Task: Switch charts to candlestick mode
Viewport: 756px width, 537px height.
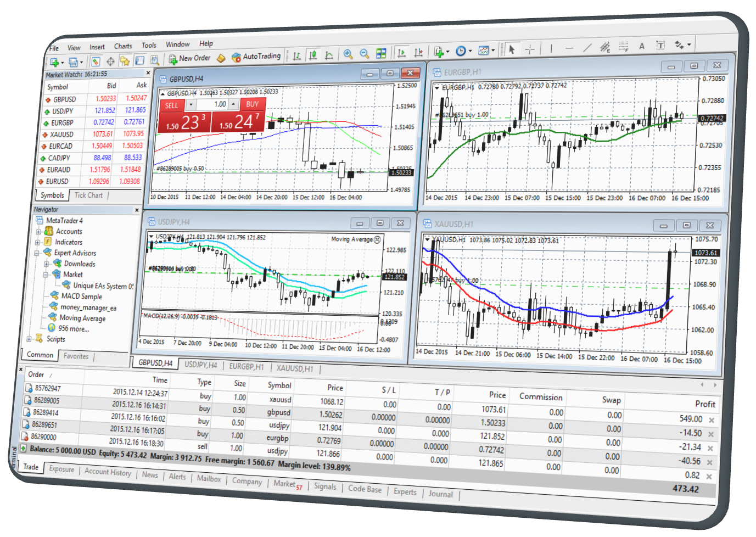Action: pyautogui.click(x=313, y=54)
